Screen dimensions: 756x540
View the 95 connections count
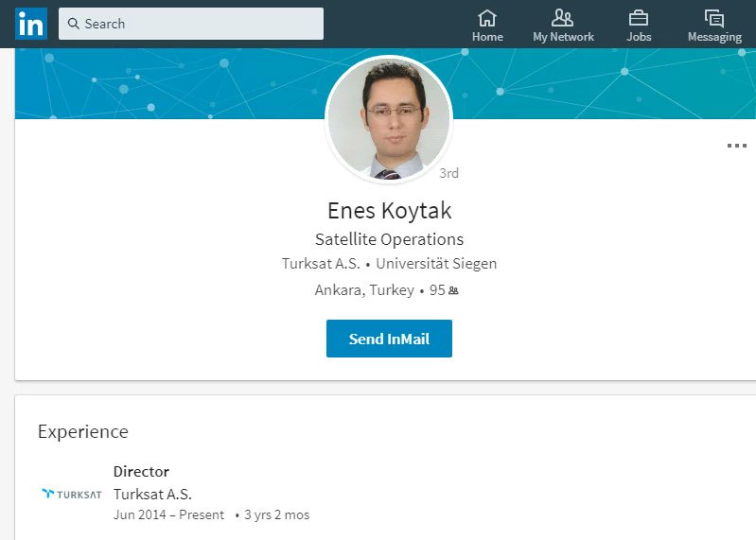coord(437,290)
